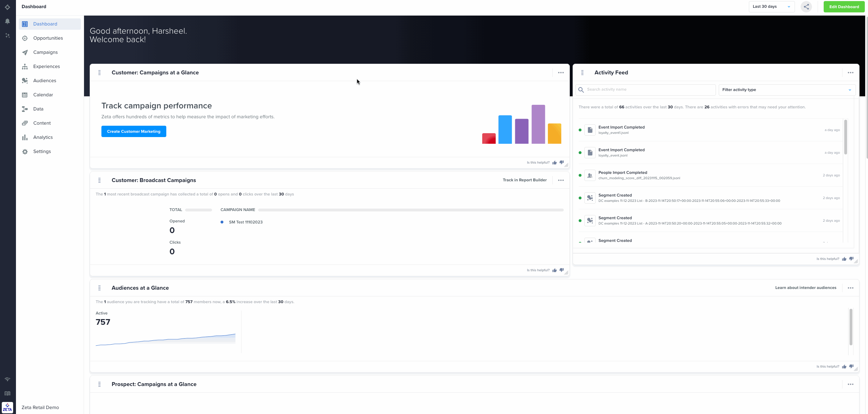This screenshot has height=414, width=868.
Task: Open Activity Feed three-dot options menu
Action: point(851,73)
